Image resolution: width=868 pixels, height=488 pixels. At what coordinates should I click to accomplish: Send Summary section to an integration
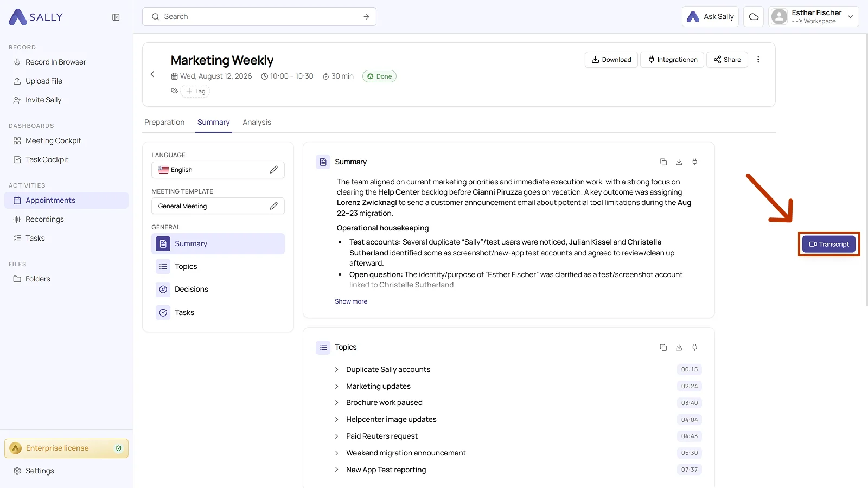click(695, 162)
